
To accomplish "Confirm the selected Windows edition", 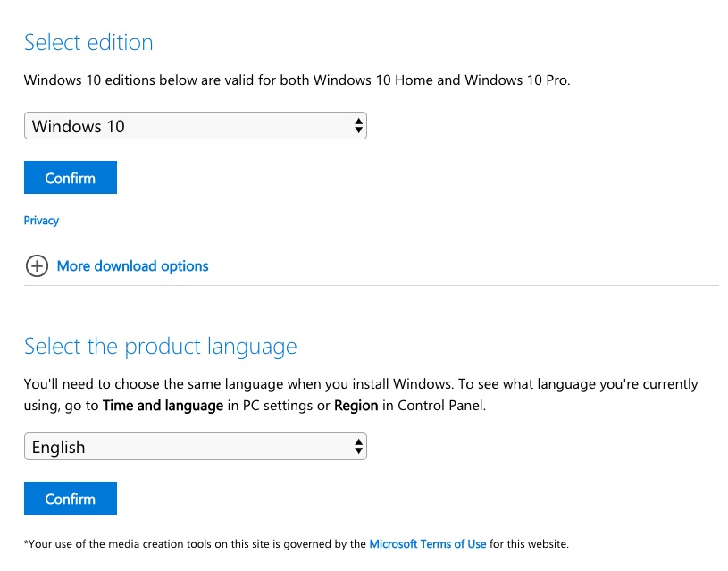I will point(70,178).
